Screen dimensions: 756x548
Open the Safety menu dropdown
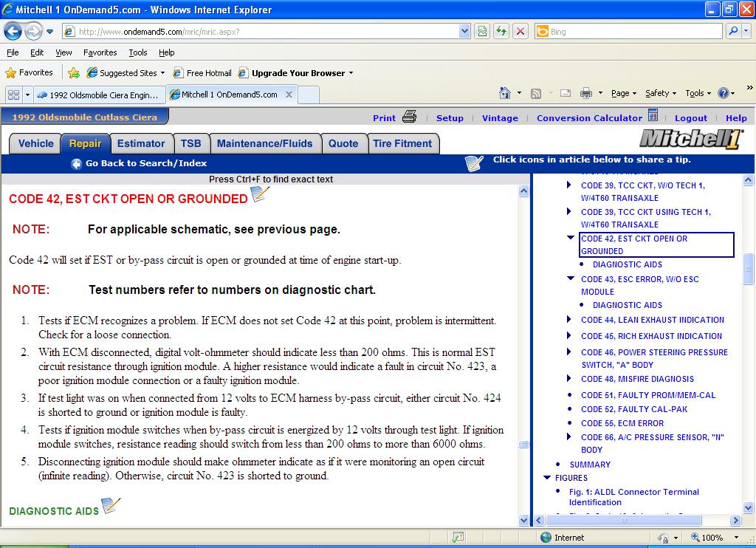tap(661, 93)
